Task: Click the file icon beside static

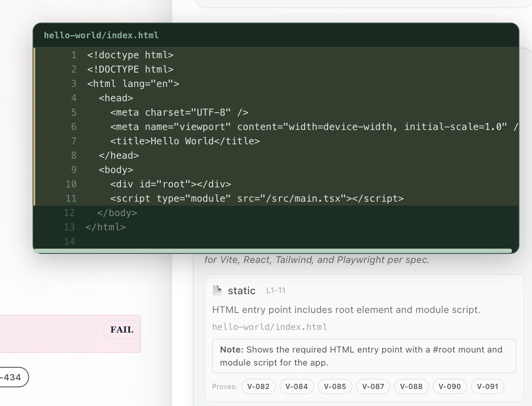Action: pyautogui.click(x=217, y=290)
